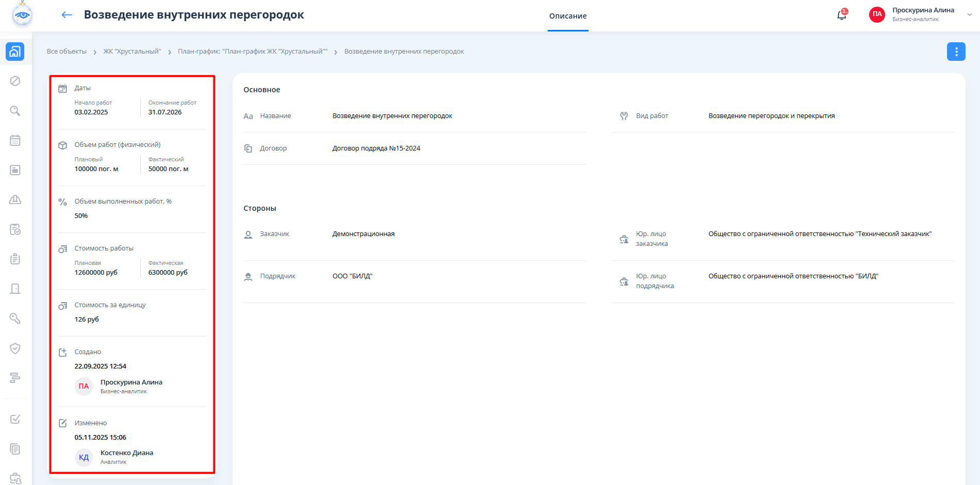Screen dimensions: 980x485
Task: Click the application eye logo
Action: (x=22, y=15)
